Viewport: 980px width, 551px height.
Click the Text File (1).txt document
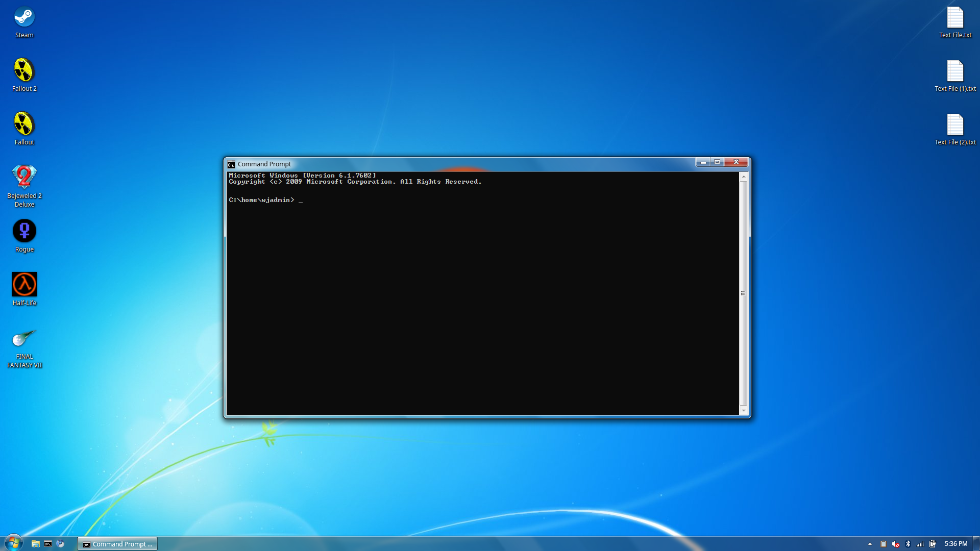tap(955, 71)
